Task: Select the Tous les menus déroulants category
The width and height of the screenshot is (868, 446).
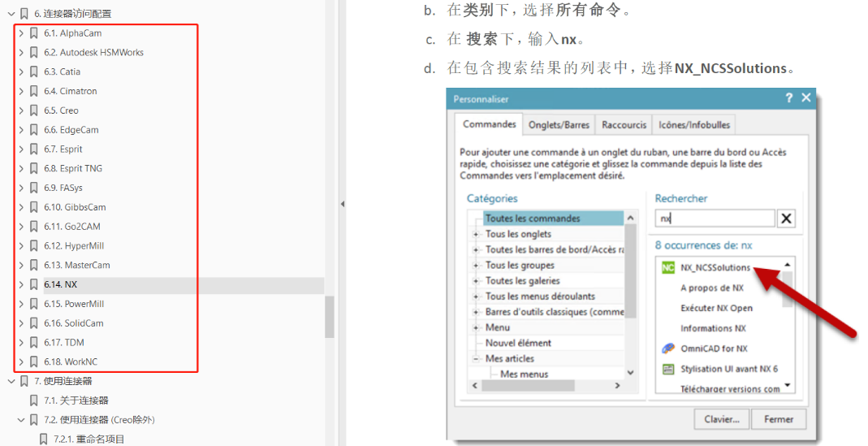Action: click(x=540, y=297)
